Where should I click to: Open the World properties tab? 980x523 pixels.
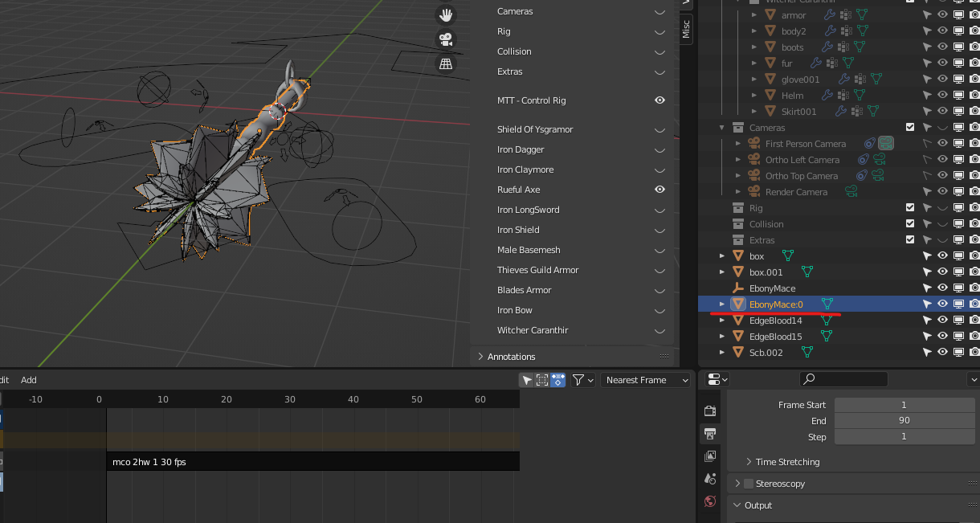[710, 501]
